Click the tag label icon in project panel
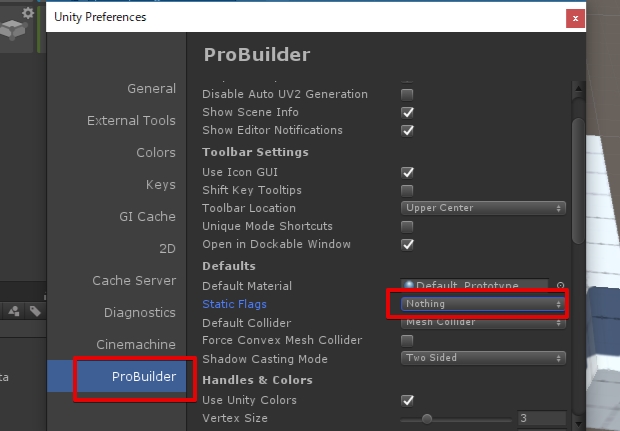The image size is (620, 431). point(35,311)
